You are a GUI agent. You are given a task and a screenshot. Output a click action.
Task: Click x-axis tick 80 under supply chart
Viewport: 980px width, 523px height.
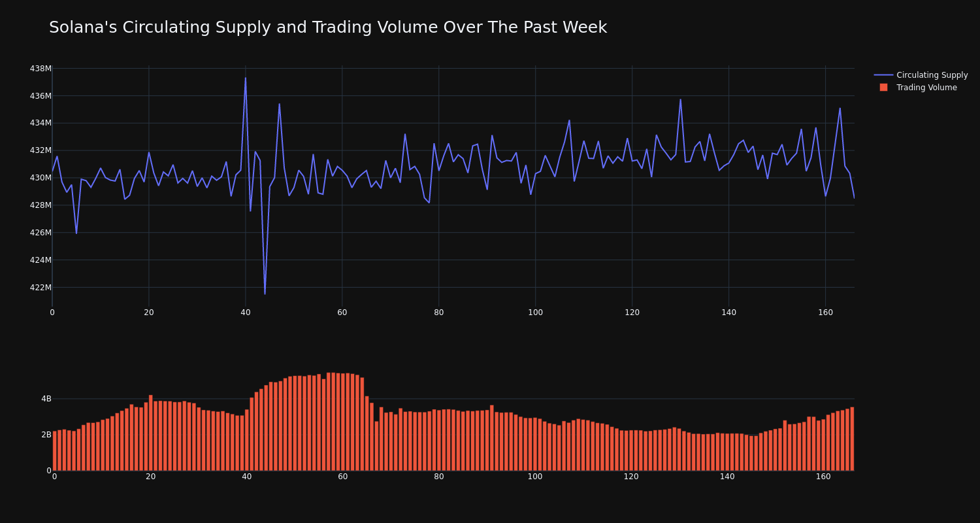439,312
